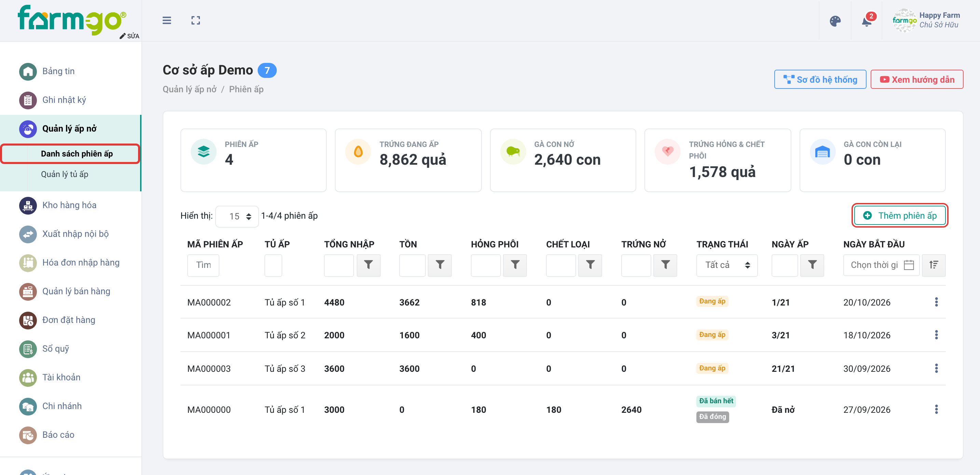
Task: Click the Trứng nở filter funnel icon
Action: click(x=665, y=265)
